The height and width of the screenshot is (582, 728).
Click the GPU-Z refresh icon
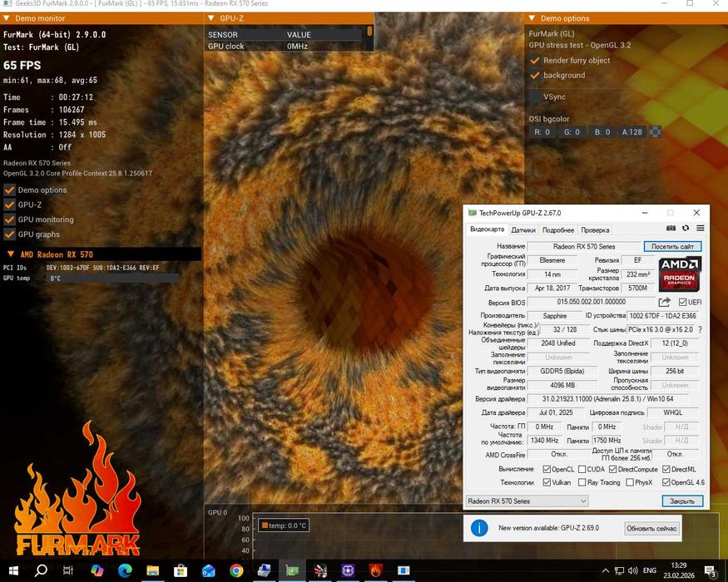pos(686,228)
